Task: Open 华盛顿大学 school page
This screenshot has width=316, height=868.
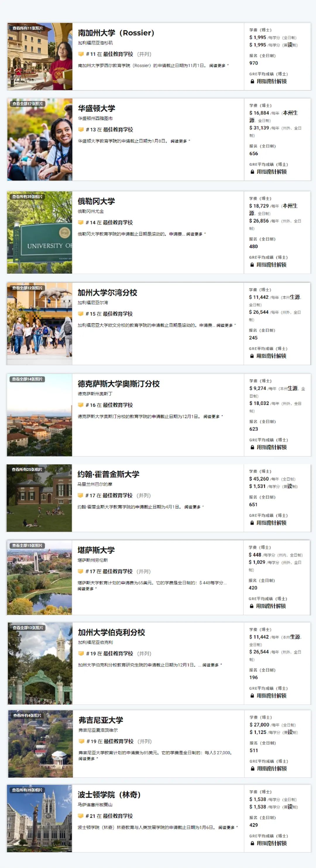Action: (x=96, y=108)
